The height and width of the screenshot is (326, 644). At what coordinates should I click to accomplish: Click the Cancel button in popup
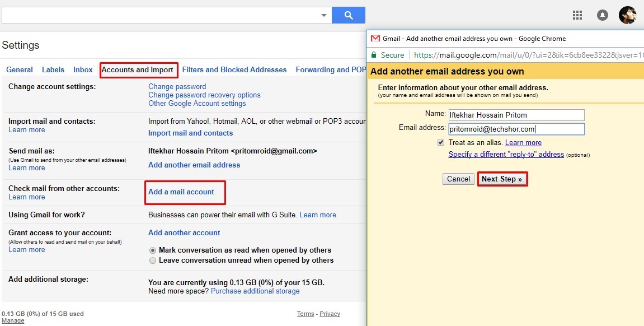[458, 179]
